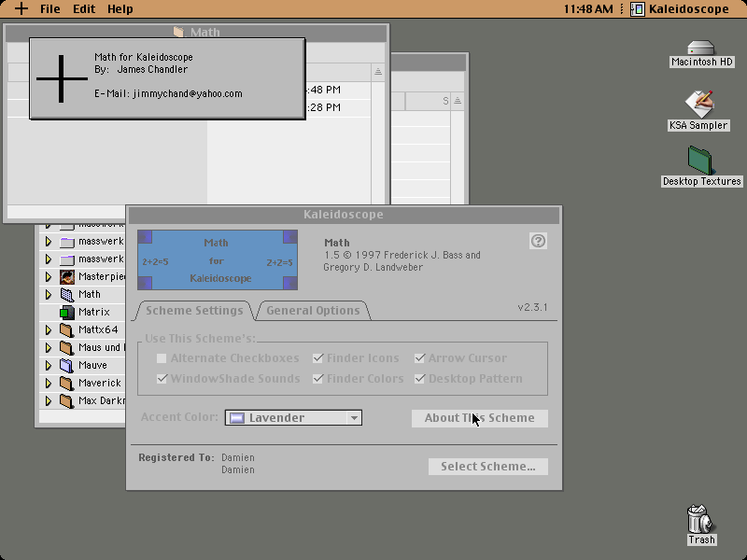Click the folder icon in Math window title
Screen dimensions: 747x560
click(x=178, y=32)
